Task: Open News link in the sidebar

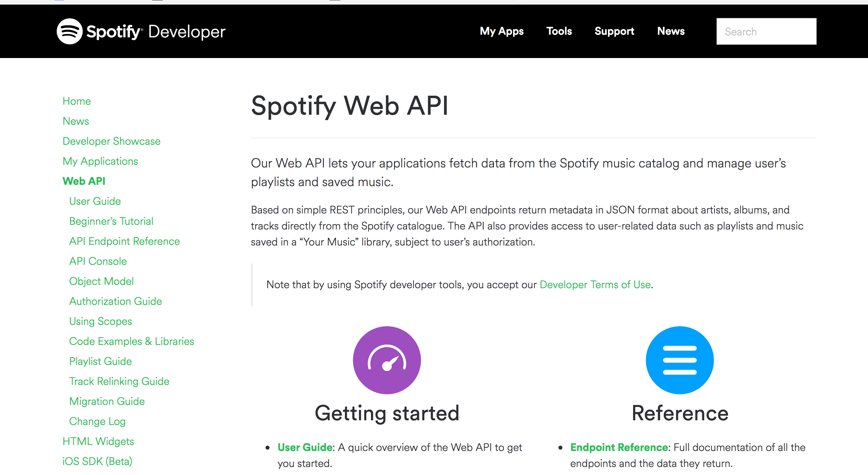Action: [x=76, y=121]
